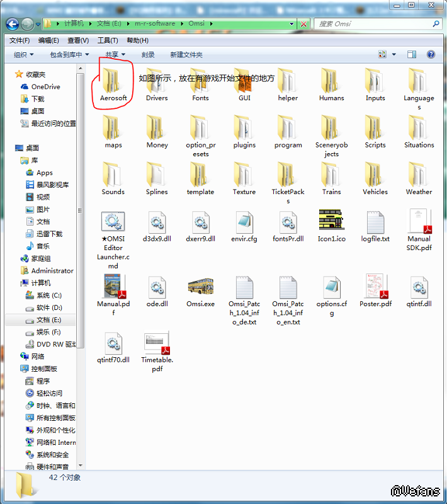Click the 刻录 burn button
Viewport: 447px width, 504px height.
tap(148, 55)
